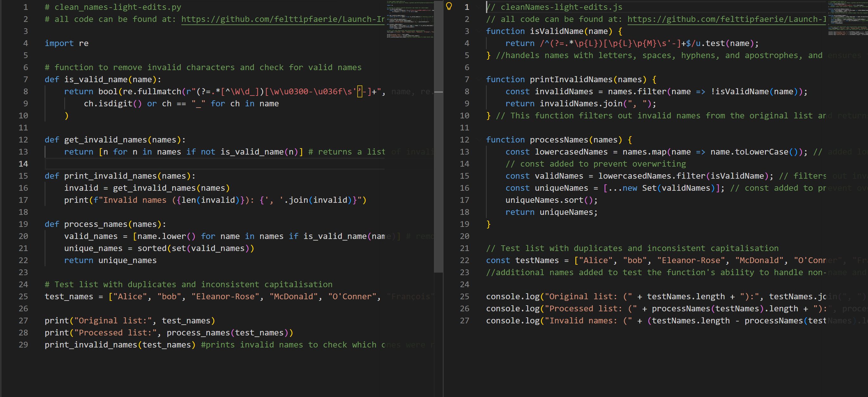Viewport: 868px width, 397px height.
Task: Click the JavaScript editor minimap
Action: (x=848, y=18)
